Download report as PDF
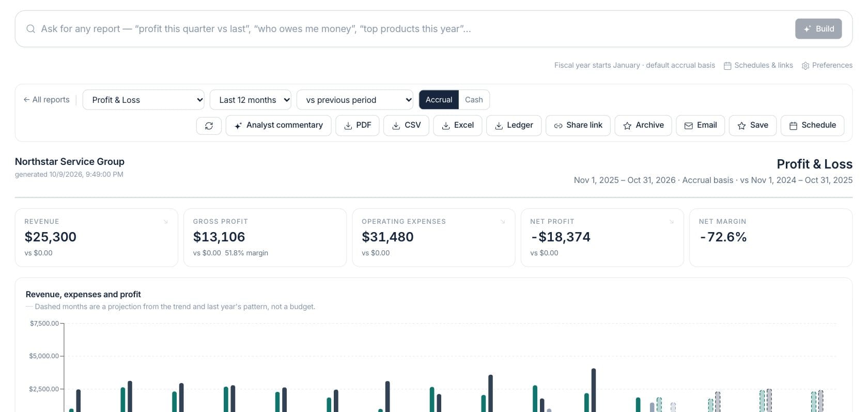868x412 pixels. tap(358, 126)
